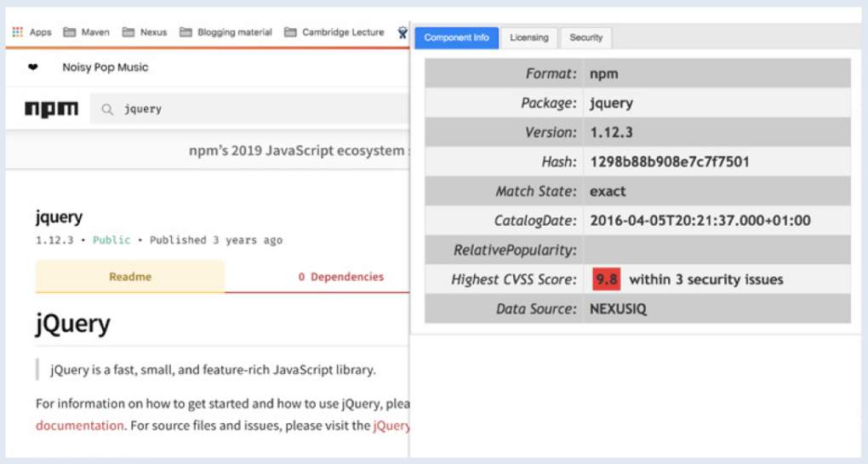Open the Nexus bookmark folder

pos(145,32)
